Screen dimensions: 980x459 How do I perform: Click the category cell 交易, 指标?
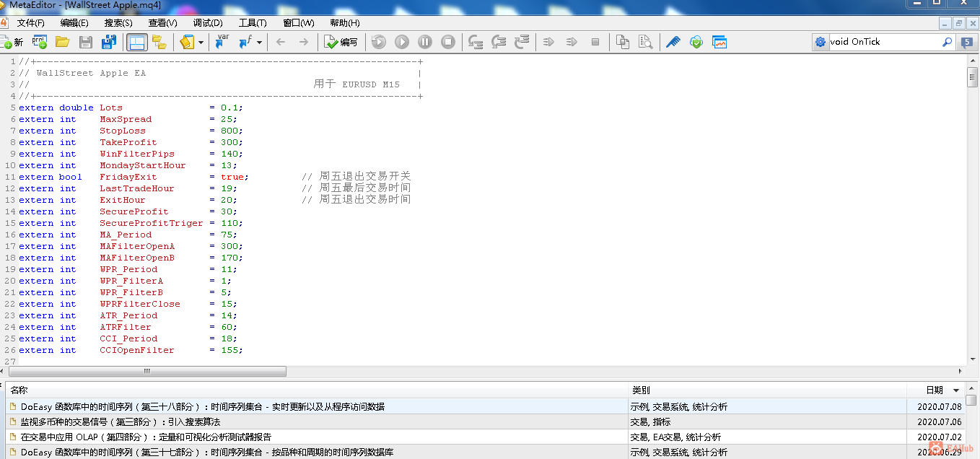650,421
